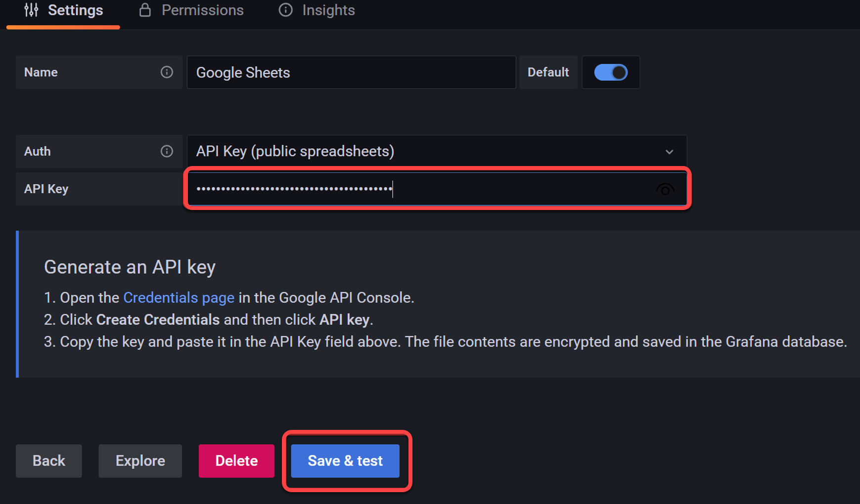Click the info icon beside Auth label
860x504 pixels.
[167, 151]
